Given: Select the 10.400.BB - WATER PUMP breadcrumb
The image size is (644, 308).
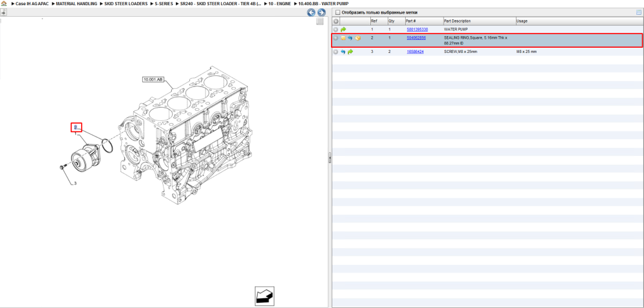Looking at the screenshot, I should tap(323, 3).
